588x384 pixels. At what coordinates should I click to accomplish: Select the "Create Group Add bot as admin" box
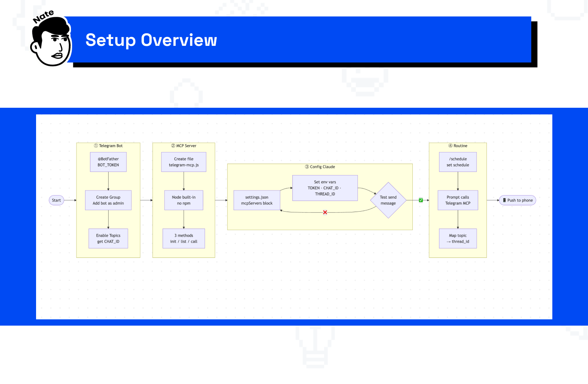[108, 200]
